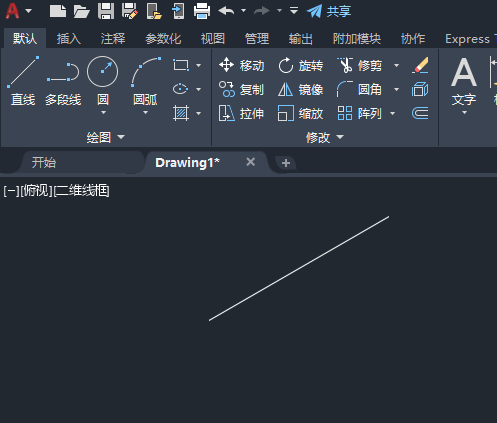
Task: Expand the 圆 circle options arrow
Action: tap(103, 112)
